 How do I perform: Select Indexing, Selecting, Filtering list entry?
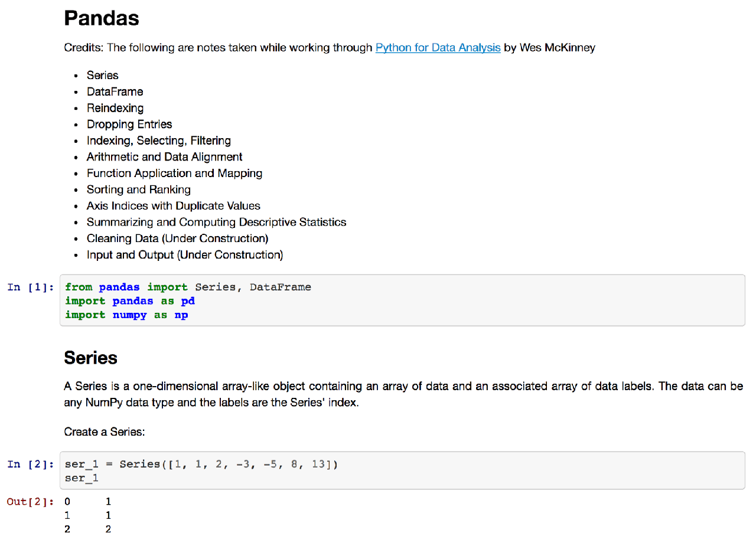point(158,140)
